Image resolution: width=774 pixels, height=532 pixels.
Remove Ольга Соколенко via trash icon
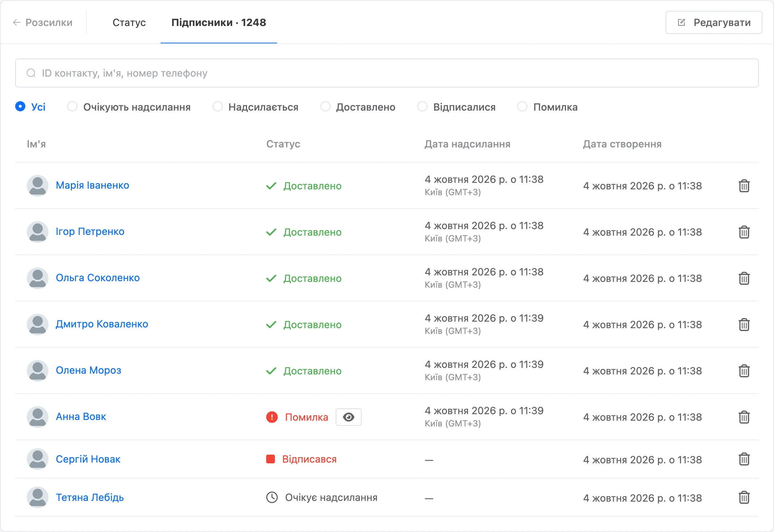point(744,278)
